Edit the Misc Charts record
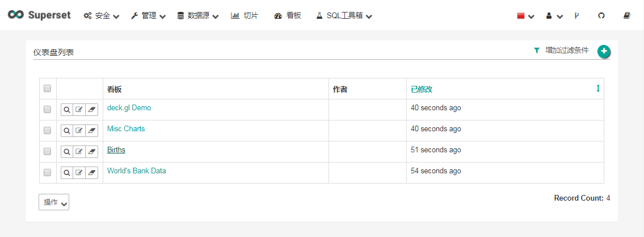This screenshot has height=237, width=644. click(79, 130)
